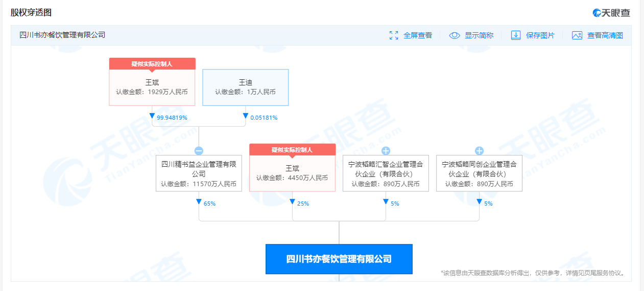This screenshot has height=291, width=644.
Task: Click 疑似实际控制人 tag above top 王斌 card
Action: click(152, 64)
